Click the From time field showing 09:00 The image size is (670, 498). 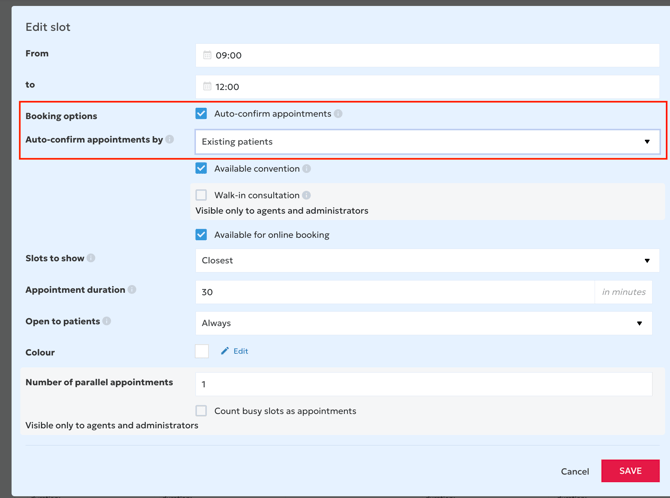pos(427,55)
